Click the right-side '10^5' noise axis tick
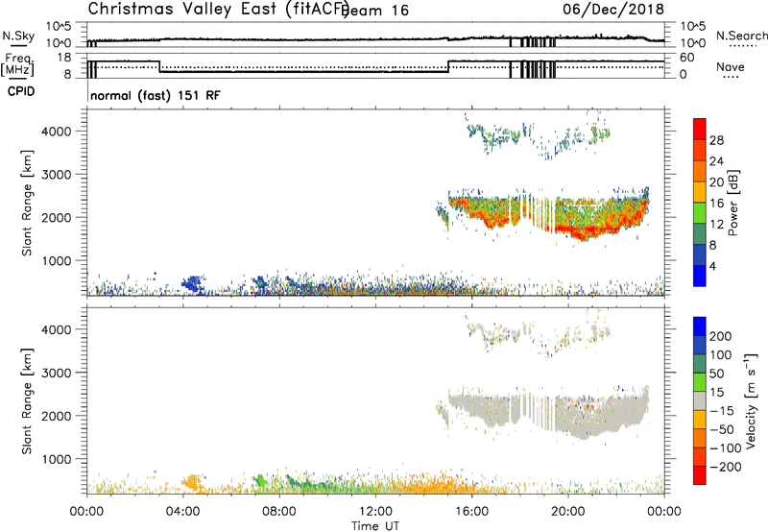 click(x=693, y=27)
